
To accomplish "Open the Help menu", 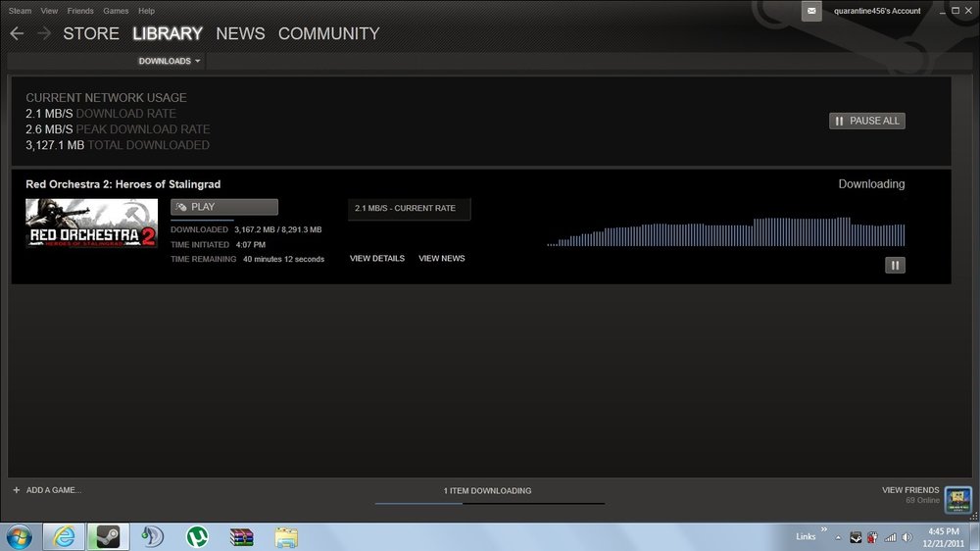I will coord(146,11).
